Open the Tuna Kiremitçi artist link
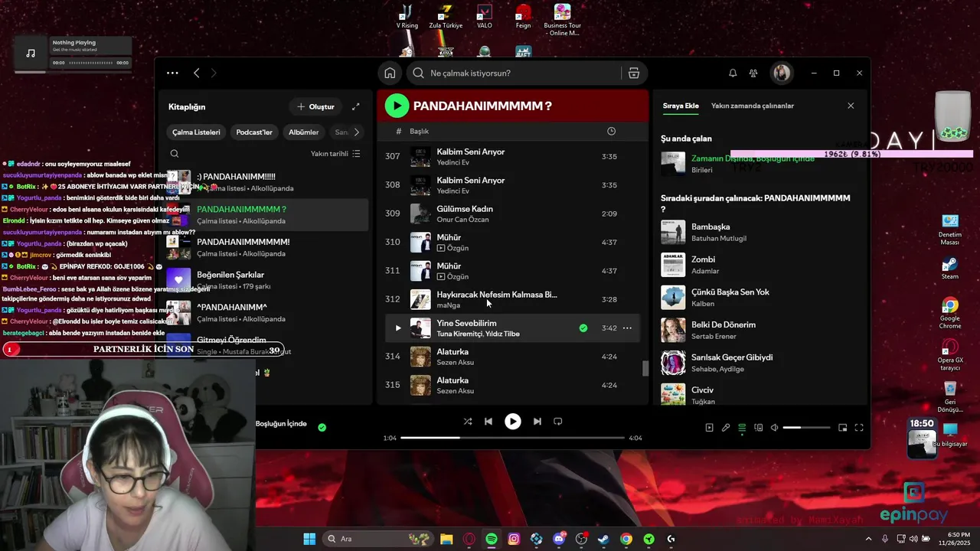The height and width of the screenshot is (551, 980). pyautogui.click(x=459, y=334)
